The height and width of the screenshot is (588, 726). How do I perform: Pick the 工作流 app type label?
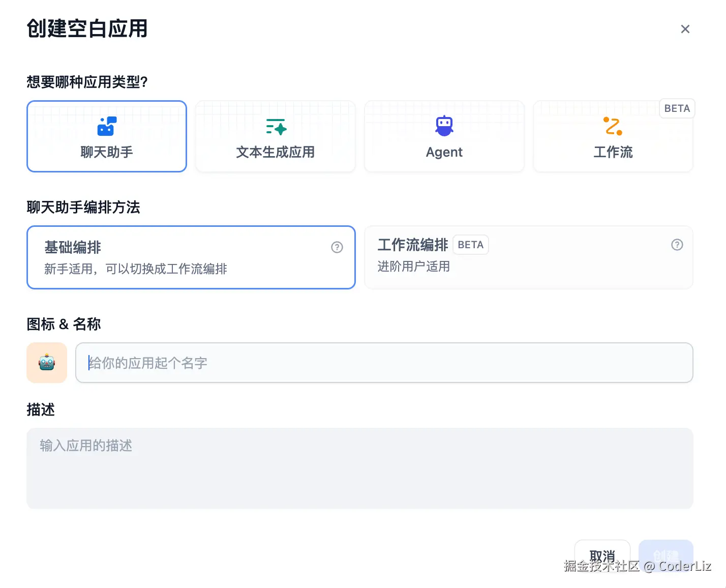click(613, 152)
